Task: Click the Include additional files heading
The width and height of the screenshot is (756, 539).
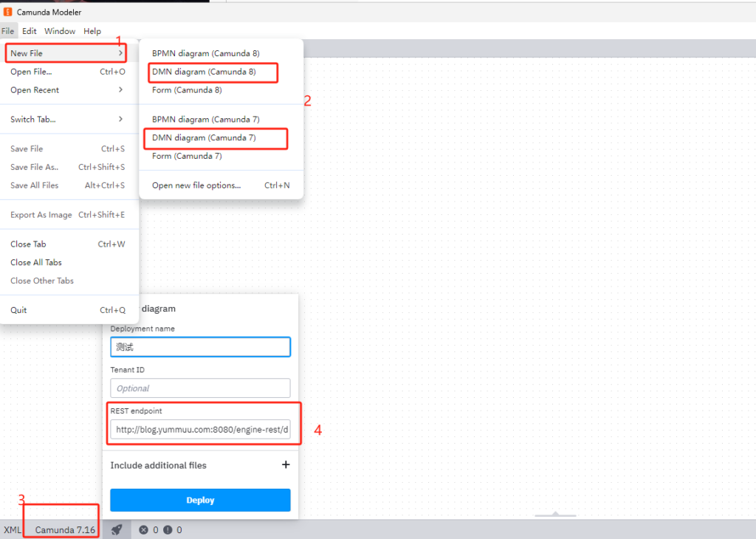Action: coord(158,465)
